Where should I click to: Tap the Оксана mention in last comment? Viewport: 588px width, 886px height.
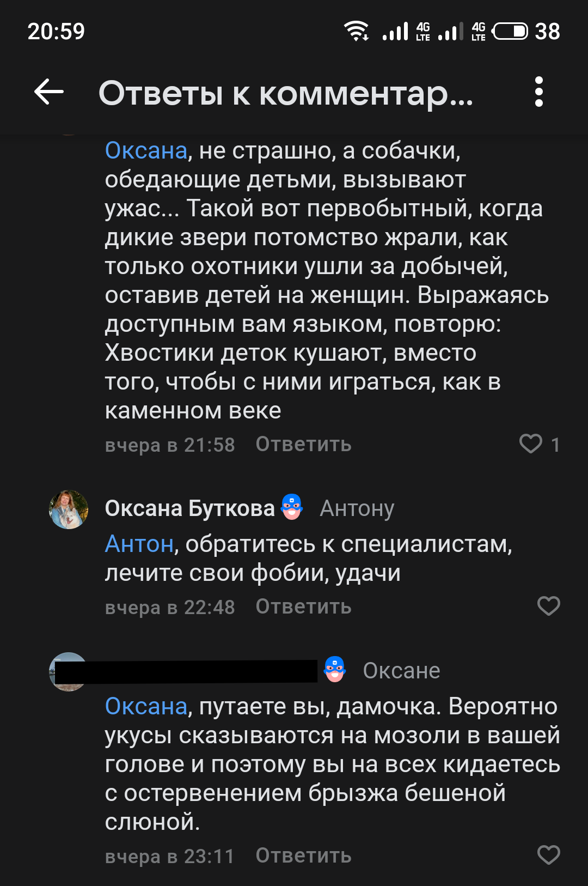(146, 707)
